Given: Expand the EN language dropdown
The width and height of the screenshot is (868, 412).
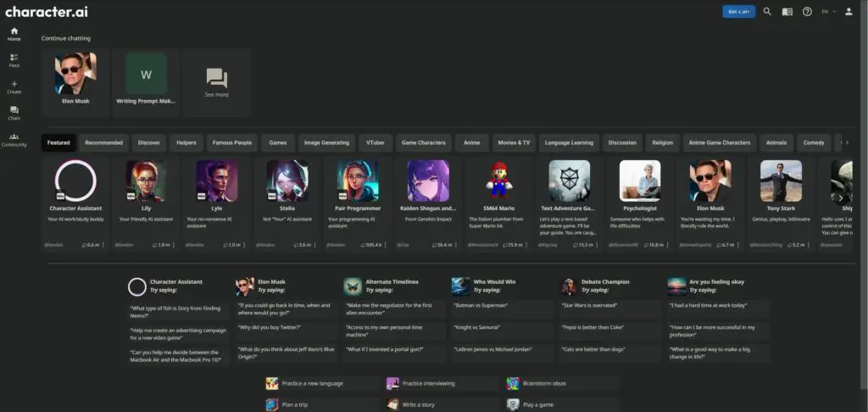Looking at the screenshot, I should [829, 12].
